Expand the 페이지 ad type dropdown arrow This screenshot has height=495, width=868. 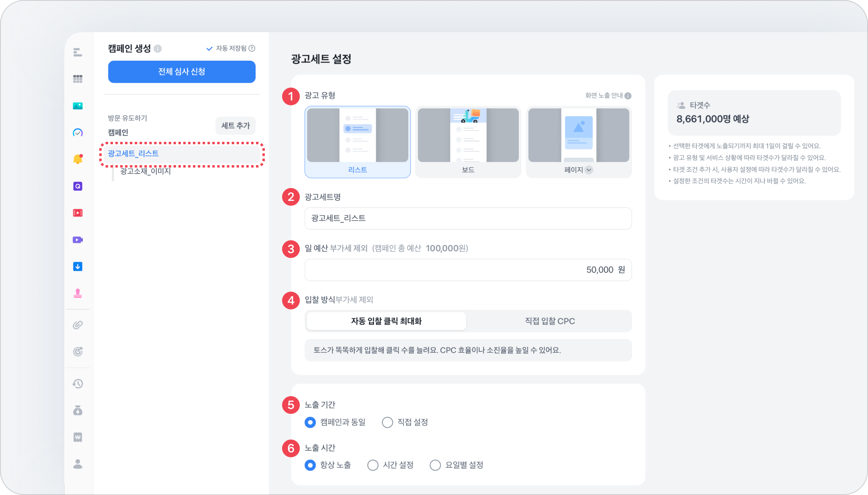[589, 170]
